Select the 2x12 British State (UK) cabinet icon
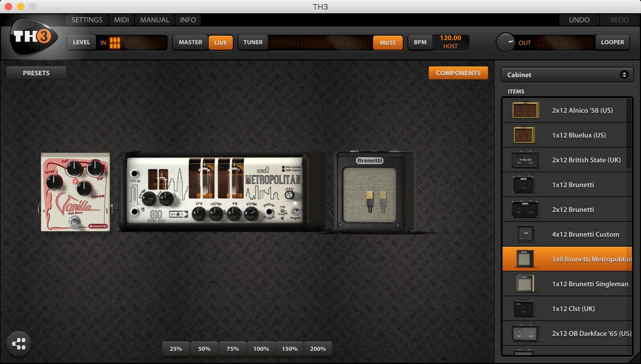Image resolution: width=641 pixels, height=364 pixels. click(x=525, y=160)
